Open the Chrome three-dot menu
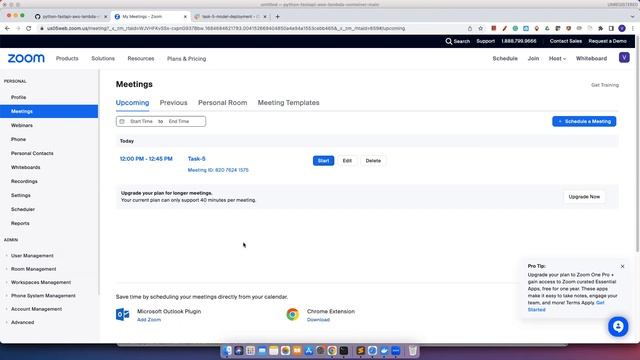 click(x=633, y=28)
